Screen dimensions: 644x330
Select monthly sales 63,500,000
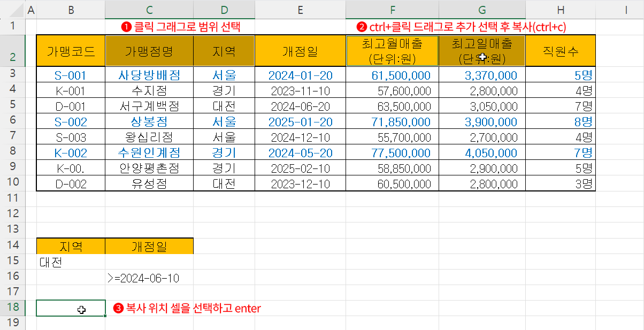(x=393, y=106)
